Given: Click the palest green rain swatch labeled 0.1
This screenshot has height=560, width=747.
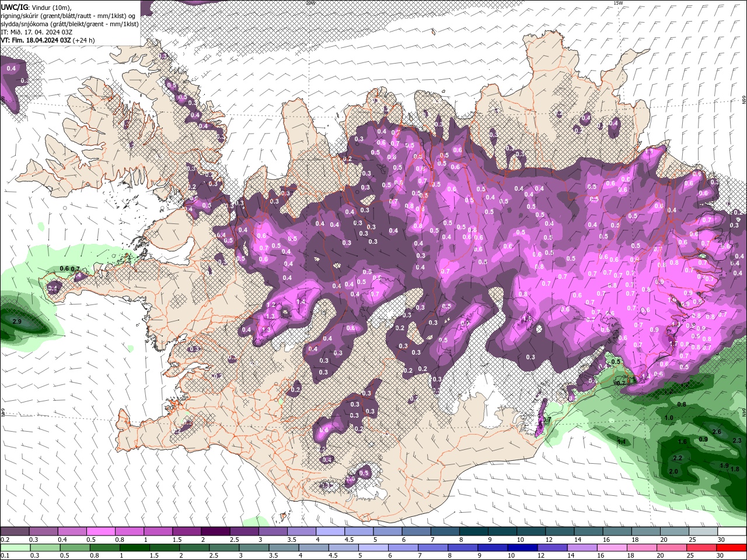Looking at the screenshot, I should tap(15, 547).
